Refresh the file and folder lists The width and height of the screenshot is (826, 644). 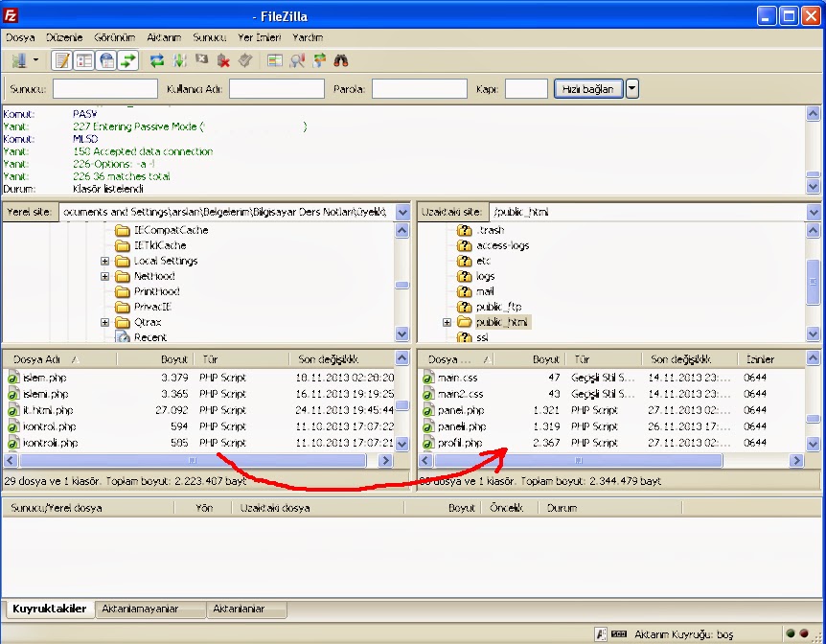[157, 60]
